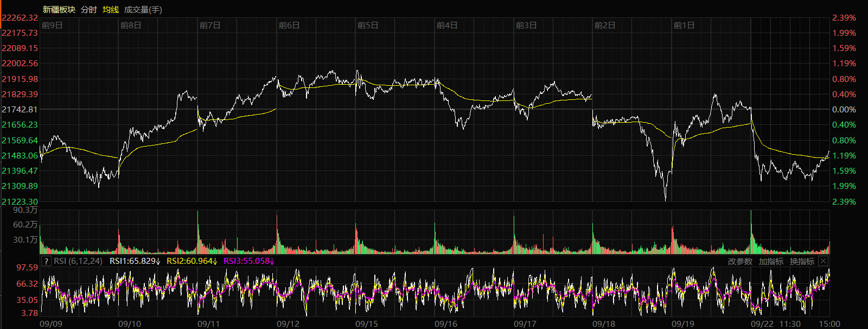Click the 0.00% label on right axis
Image resolution: width=868 pixels, height=329 pixels.
(x=844, y=110)
